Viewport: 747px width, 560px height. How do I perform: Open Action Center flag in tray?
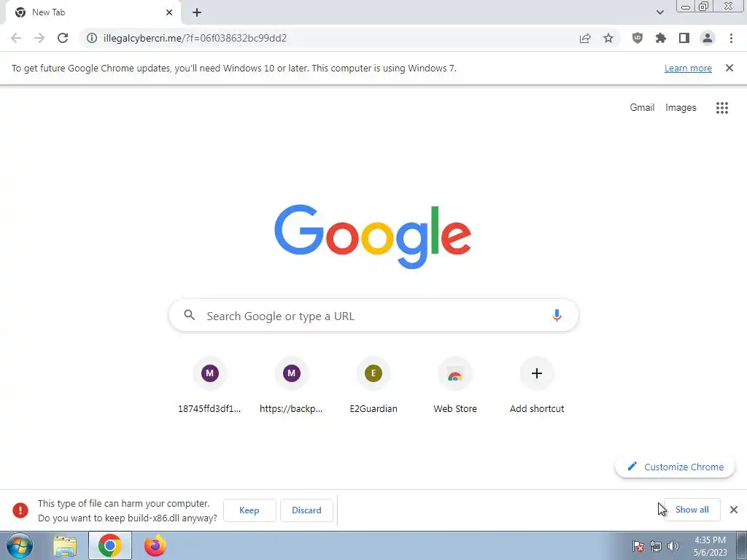click(638, 546)
